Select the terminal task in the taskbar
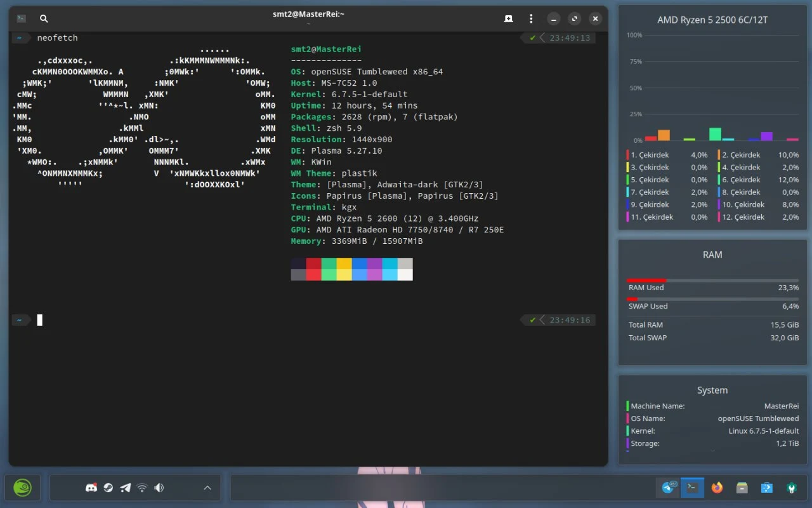 pos(692,487)
